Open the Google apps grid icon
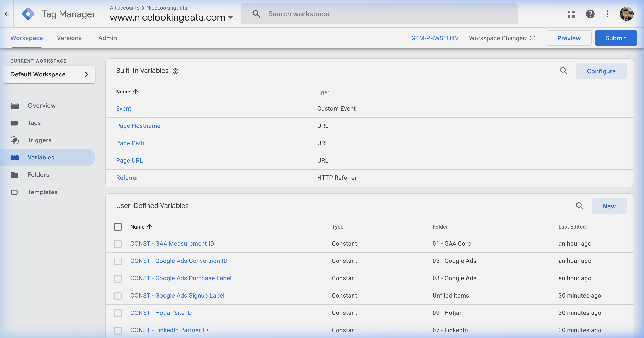The image size is (644, 338). point(571,14)
